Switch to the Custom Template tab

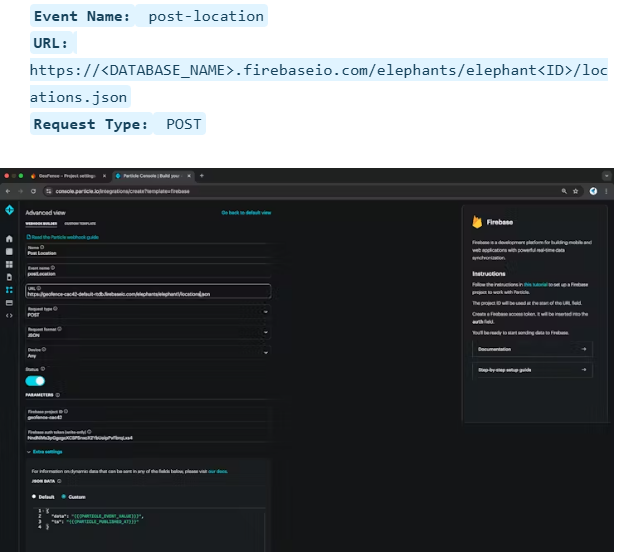click(82, 225)
